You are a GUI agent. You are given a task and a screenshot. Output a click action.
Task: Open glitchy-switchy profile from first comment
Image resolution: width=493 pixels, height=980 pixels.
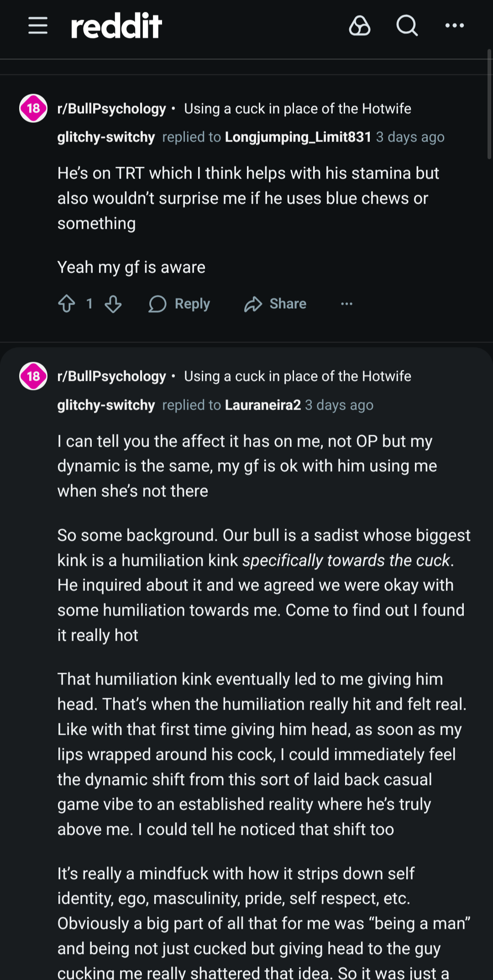(x=106, y=137)
